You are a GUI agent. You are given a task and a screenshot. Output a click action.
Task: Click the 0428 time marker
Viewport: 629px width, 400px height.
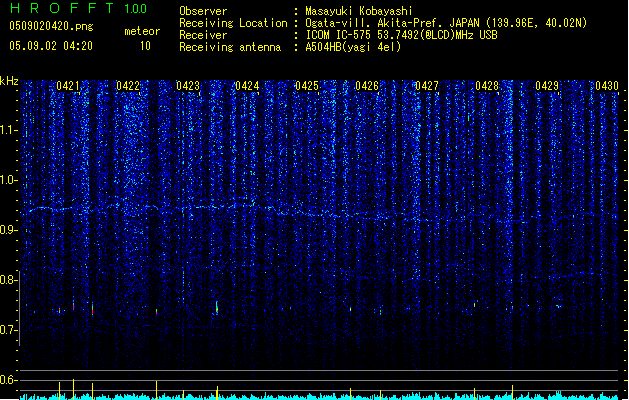[487, 86]
